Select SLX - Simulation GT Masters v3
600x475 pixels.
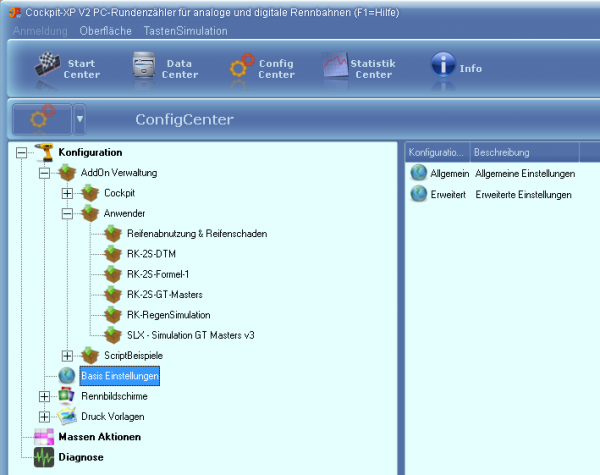point(191,335)
